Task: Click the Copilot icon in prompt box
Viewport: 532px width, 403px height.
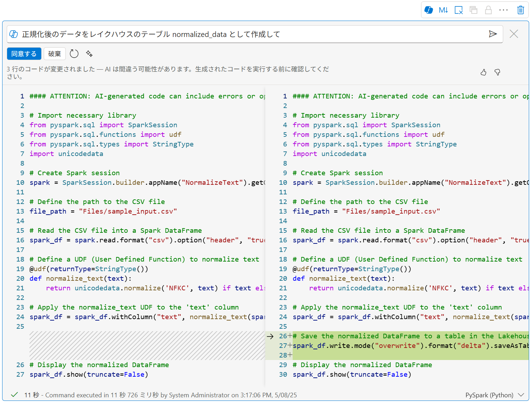Action: [x=14, y=34]
